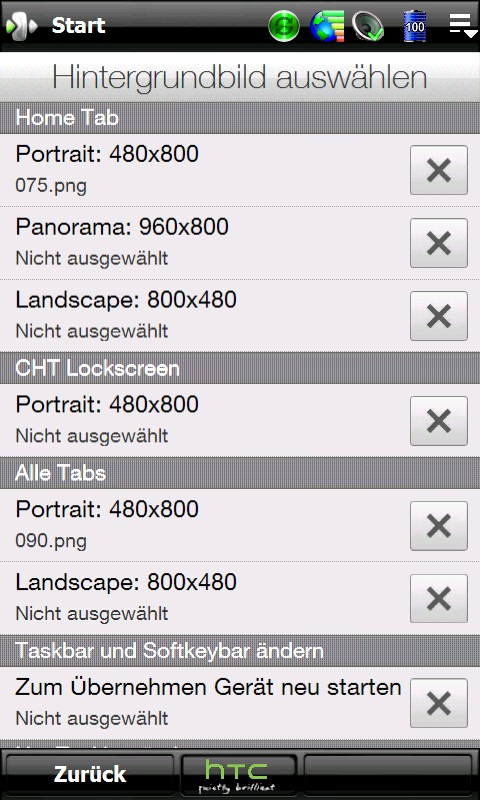Viewport: 480px width, 800px height.
Task: Choose the Panorama 960x800 wallpaper entry
Action: point(204,243)
